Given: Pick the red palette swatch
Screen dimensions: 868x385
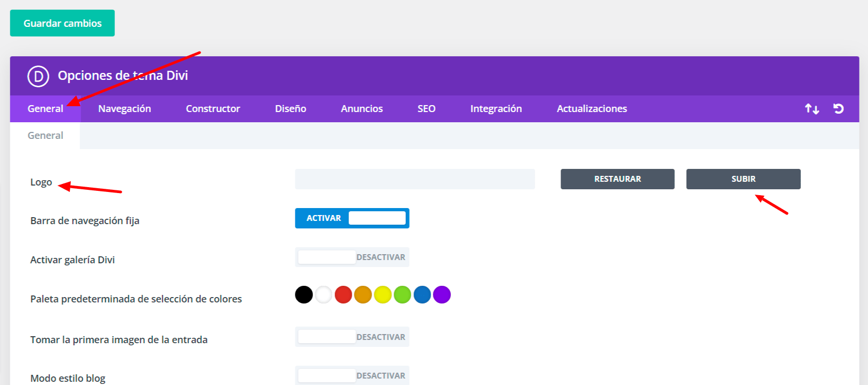Looking at the screenshot, I should [x=344, y=295].
